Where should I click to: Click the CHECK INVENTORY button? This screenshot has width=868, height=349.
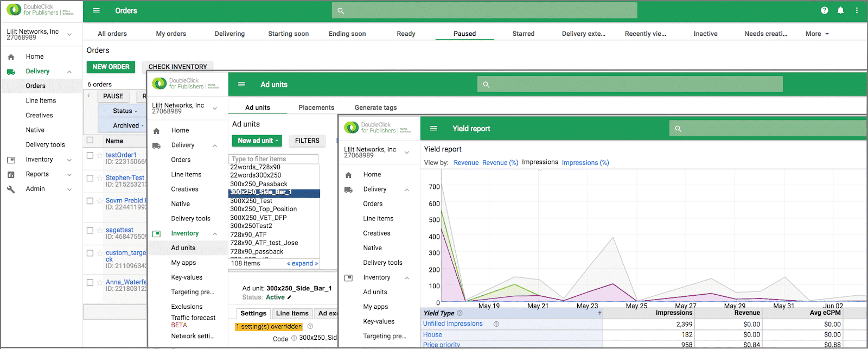tap(177, 67)
